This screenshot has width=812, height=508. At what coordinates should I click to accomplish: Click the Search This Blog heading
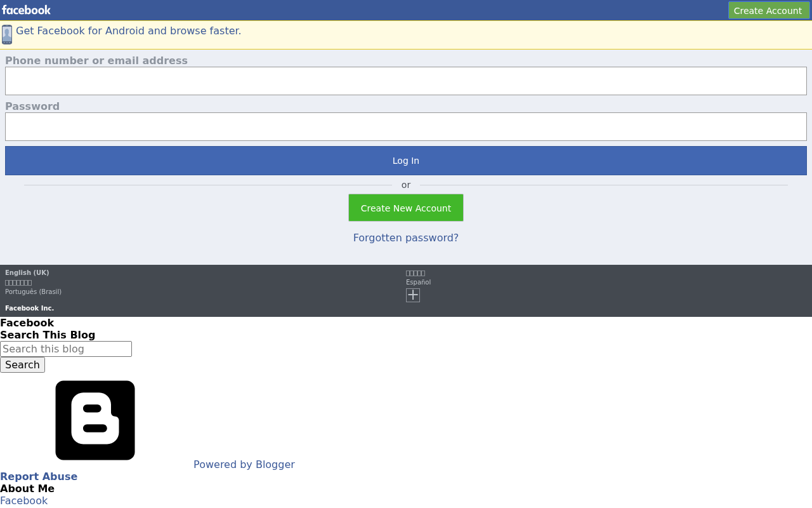[x=48, y=335]
